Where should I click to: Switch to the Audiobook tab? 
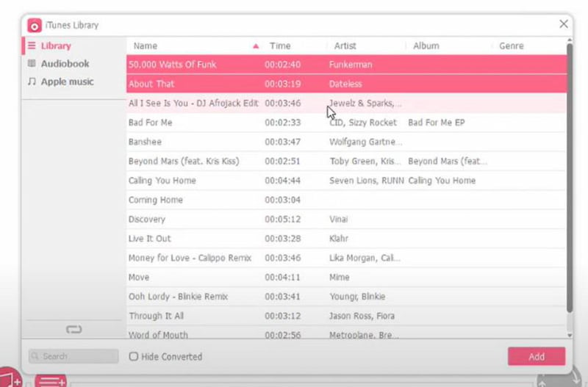click(65, 64)
